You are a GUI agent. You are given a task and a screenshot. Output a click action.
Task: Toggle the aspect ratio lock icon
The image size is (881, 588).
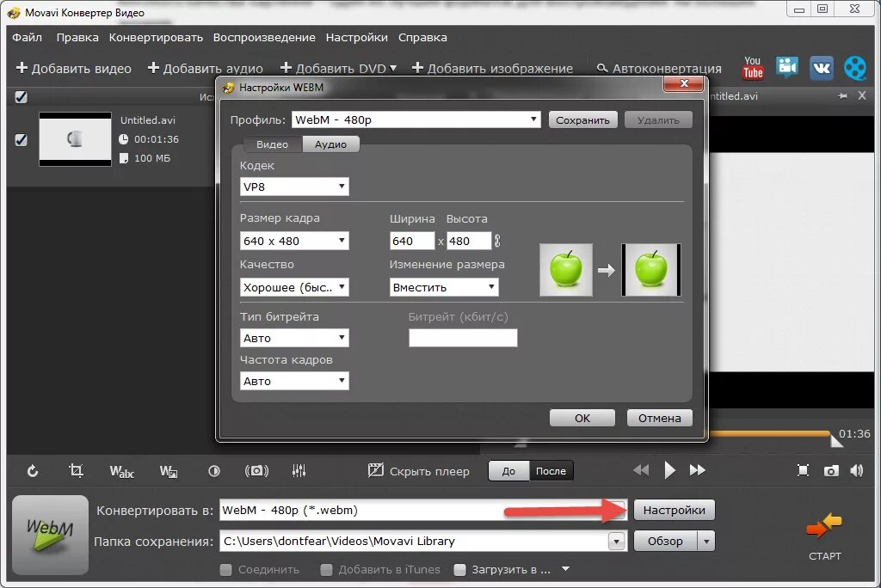[497, 241]
